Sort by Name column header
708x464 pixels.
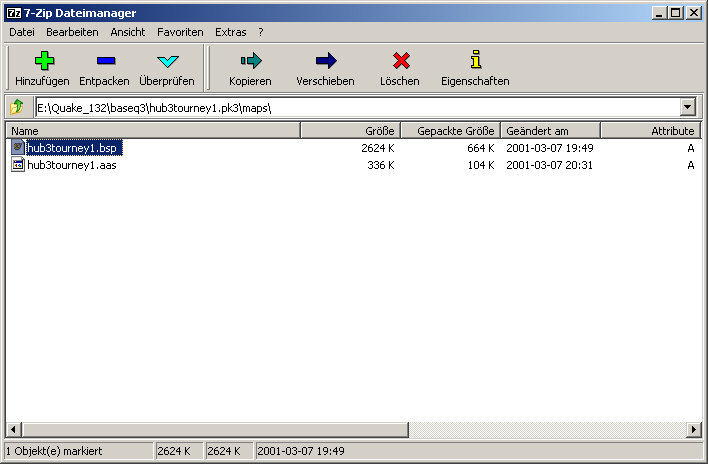tap(154, 131)
